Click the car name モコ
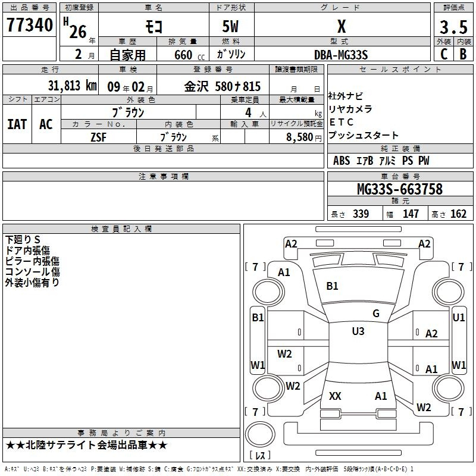Screen dimensions: 476x476 pos(154,27)
